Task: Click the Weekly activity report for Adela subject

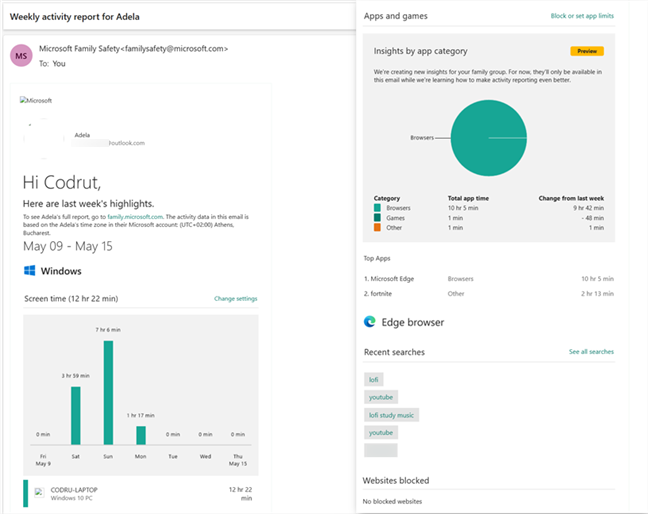Action: coord(75,17)
